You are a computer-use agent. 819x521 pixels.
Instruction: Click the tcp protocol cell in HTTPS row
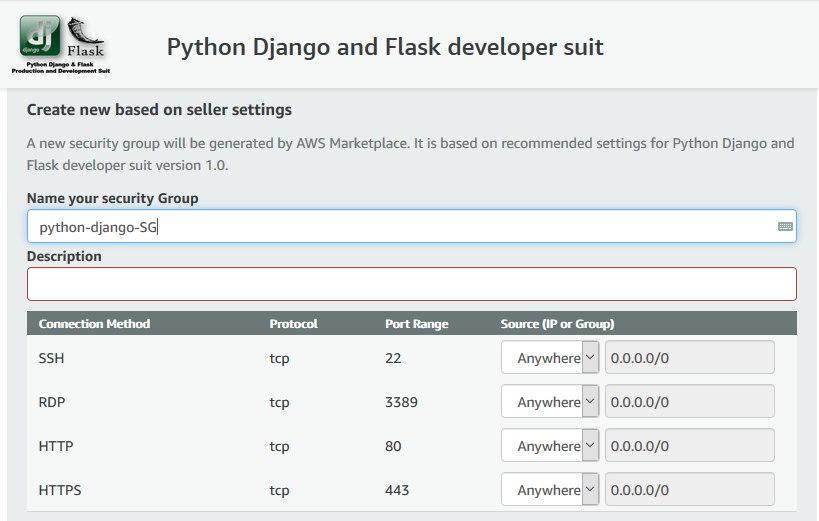click(x=279, y=491)
